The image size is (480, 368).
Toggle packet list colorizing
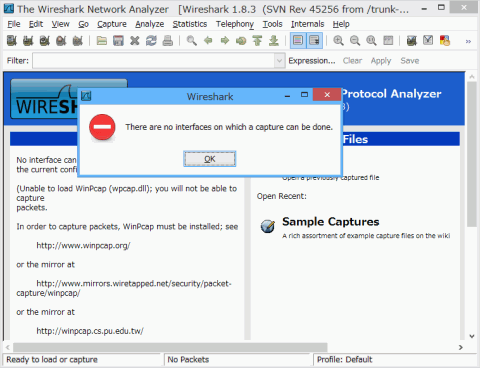click(298, 41)
